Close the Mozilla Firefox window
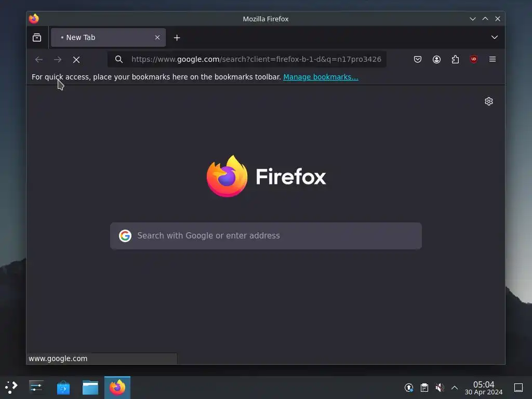This screenshot has width=532, height=399. pos(498,19)
